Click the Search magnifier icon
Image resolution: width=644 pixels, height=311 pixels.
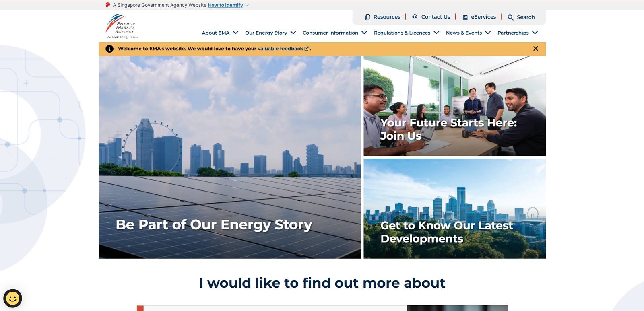coord(510,17)
